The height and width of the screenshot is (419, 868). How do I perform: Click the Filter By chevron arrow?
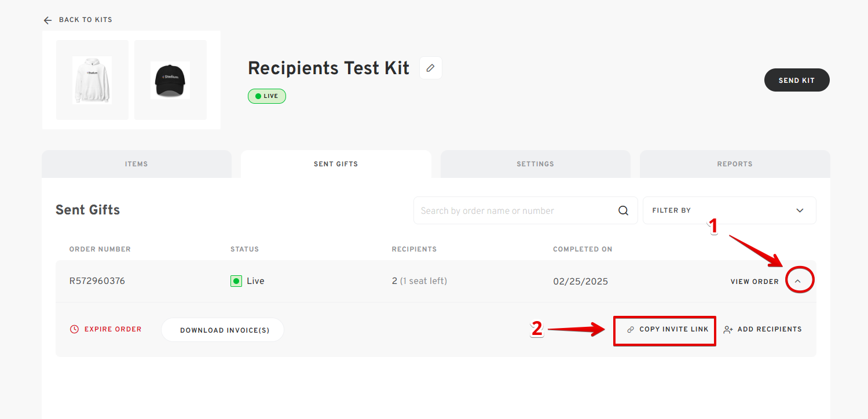(x=800, y=210)
